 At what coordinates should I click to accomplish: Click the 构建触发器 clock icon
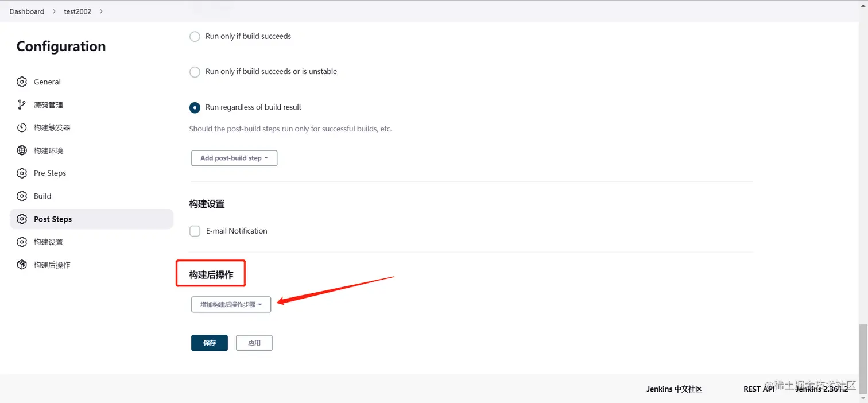pyautogui.click(x=22, y=127)
